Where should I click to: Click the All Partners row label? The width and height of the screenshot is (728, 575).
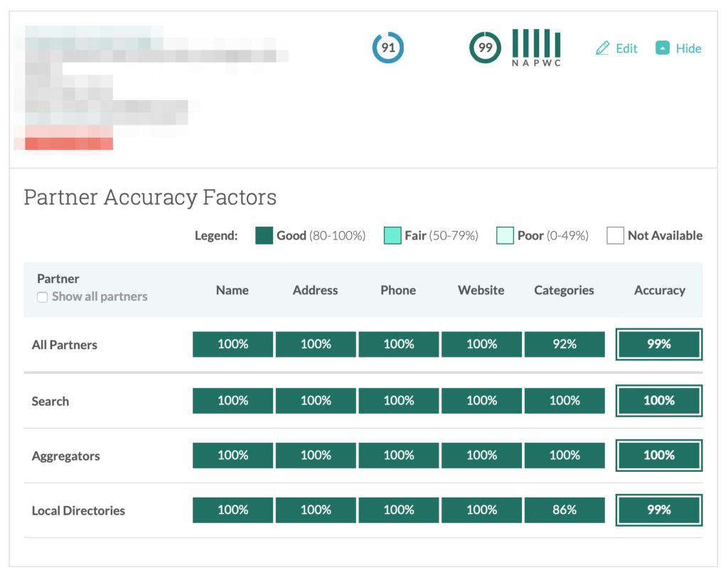pos(65,345)
